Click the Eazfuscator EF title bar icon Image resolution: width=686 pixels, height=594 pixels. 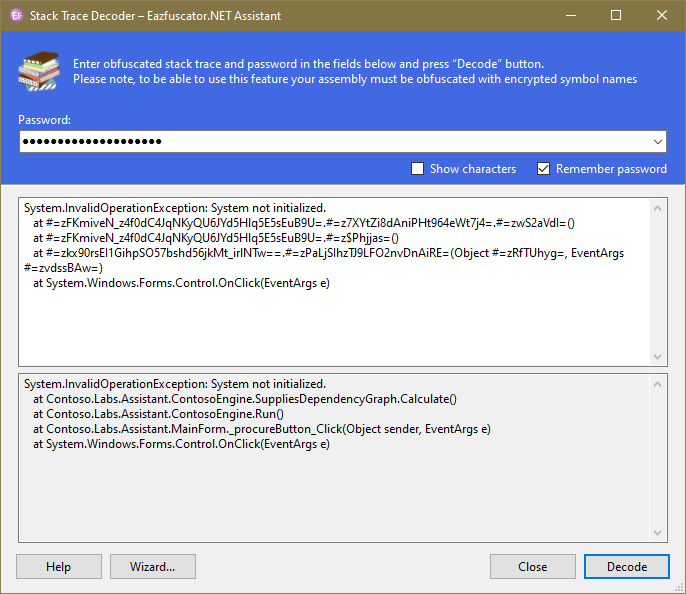(x=17, y=16)
